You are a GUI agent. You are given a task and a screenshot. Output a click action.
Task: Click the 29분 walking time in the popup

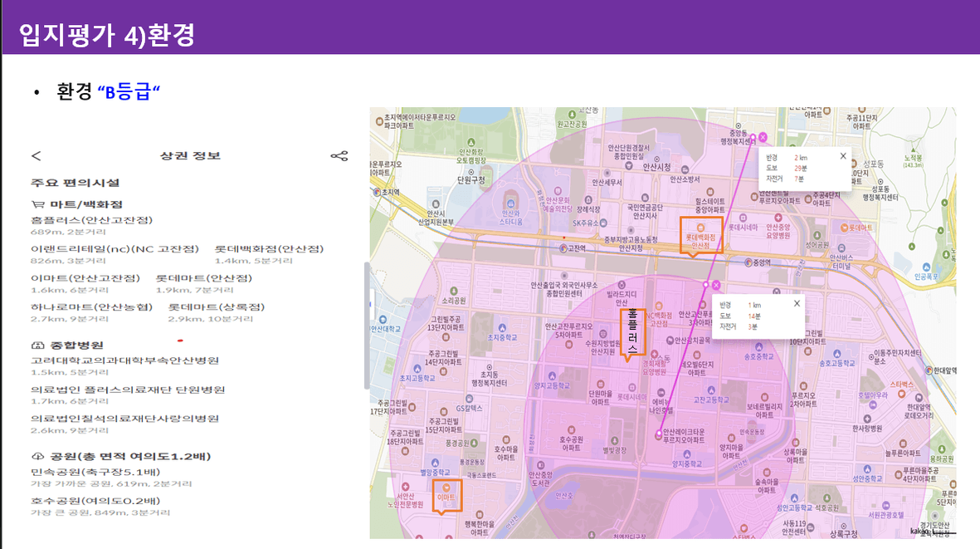(801, 169)
